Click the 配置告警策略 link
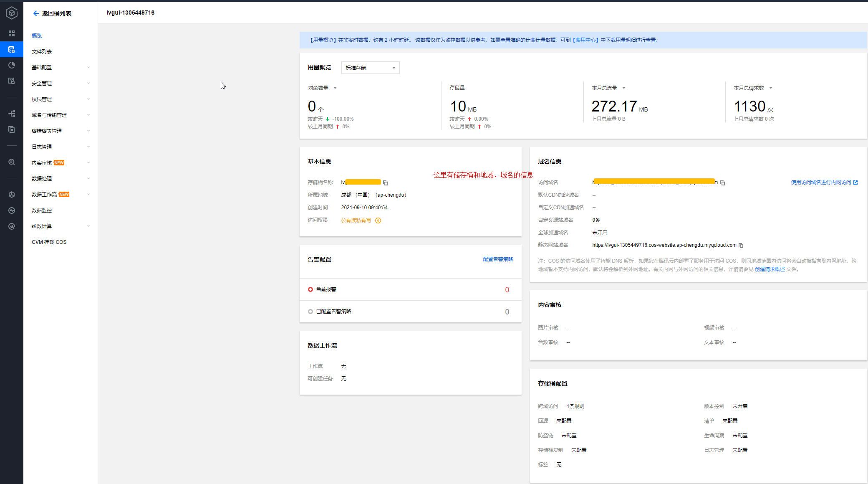Viewport: 868px width, 484px height. pos(497,259)
